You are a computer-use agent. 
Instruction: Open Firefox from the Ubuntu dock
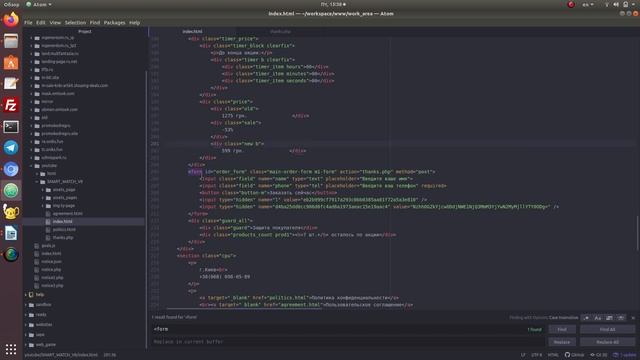pos(11,19)
